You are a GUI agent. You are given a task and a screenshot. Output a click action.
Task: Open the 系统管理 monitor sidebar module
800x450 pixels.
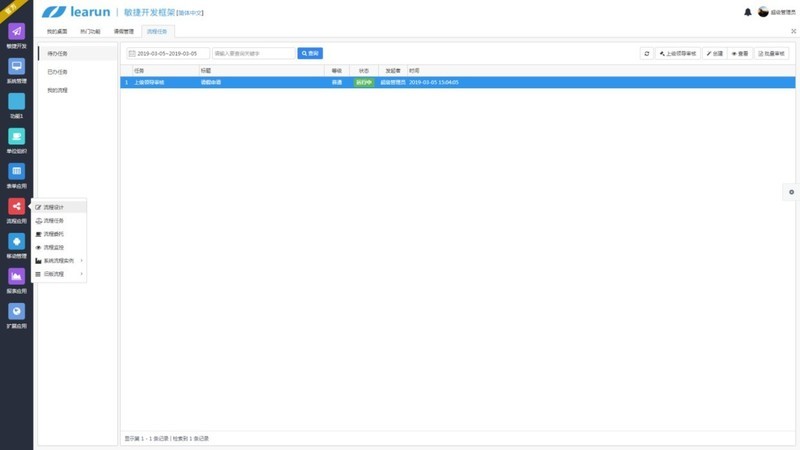[x=16, y=66]
